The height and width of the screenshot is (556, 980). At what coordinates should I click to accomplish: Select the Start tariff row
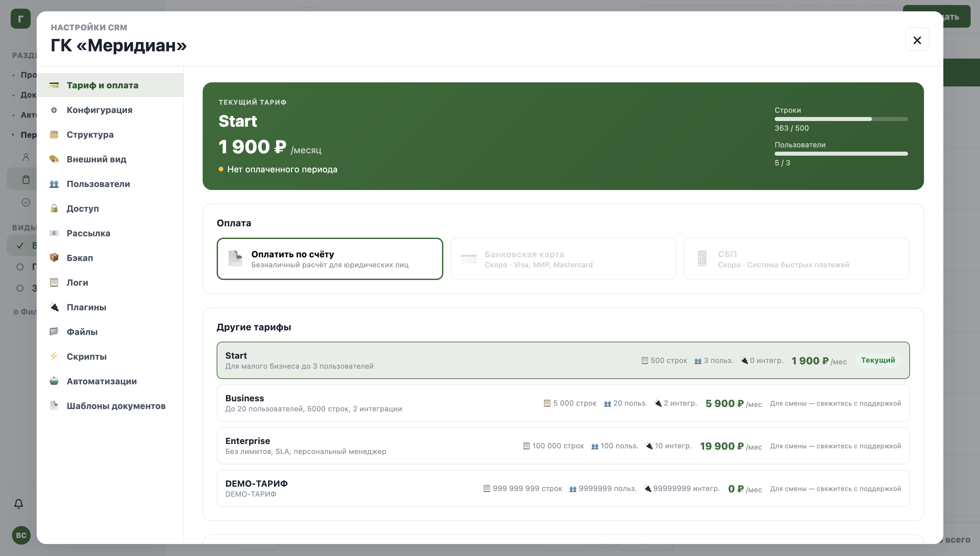click(x=563, y=360)
